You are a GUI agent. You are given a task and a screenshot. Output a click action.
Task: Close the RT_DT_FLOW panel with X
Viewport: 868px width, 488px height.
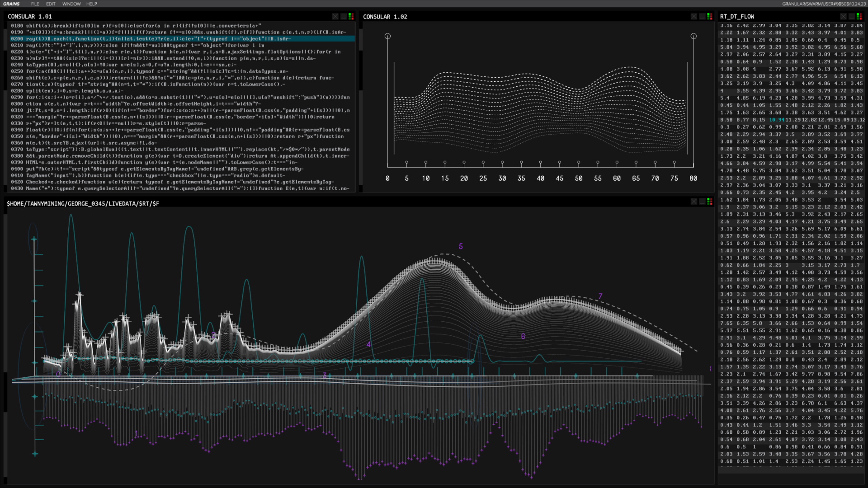843,17
